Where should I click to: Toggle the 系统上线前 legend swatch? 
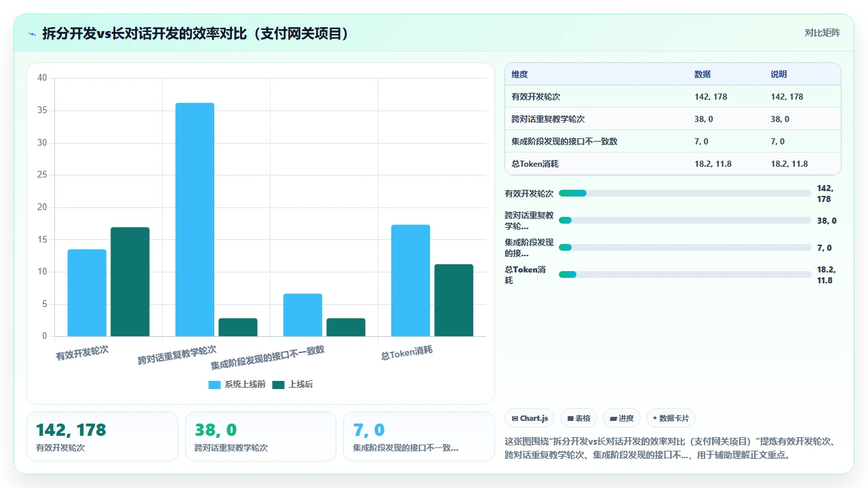pyautogui.click(x=214, y=384)
